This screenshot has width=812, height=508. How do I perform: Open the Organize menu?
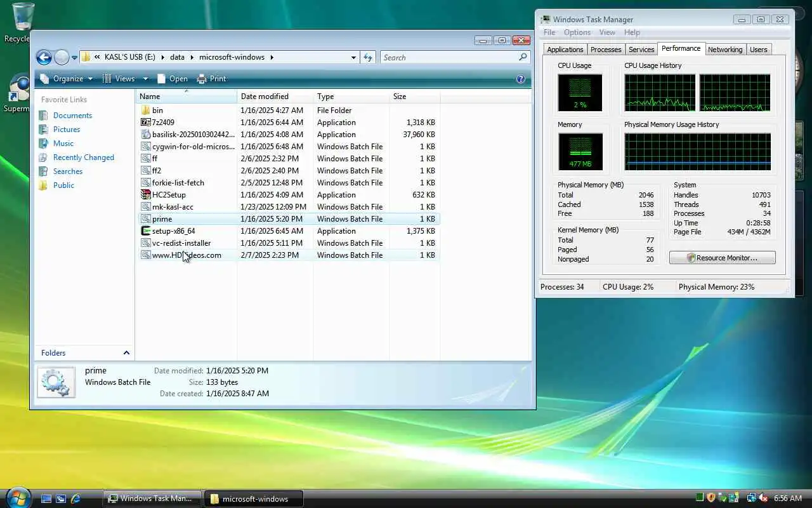pos(66,79)
